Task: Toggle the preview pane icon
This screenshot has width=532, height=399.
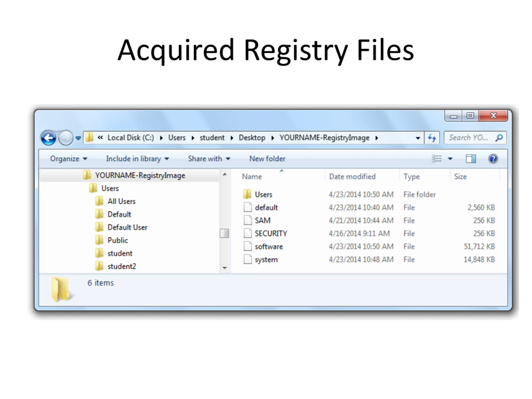Action: coord(471,159)
